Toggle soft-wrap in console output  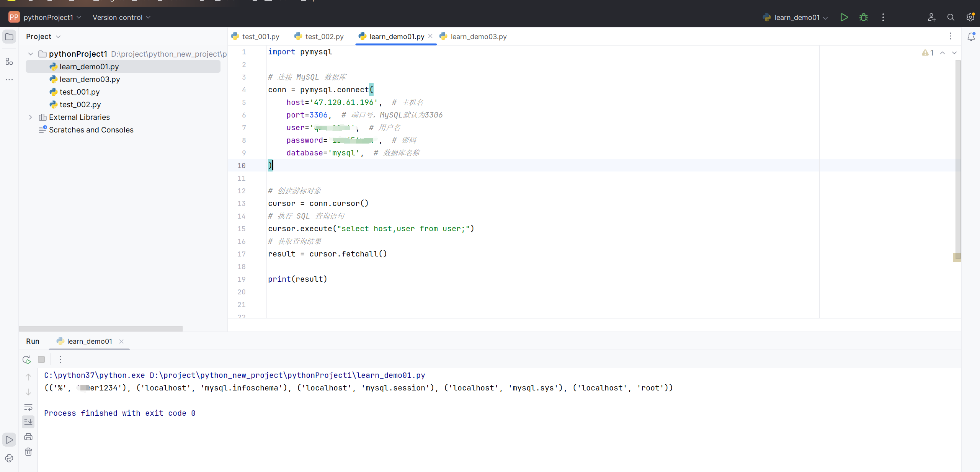pyautogui.click(x=28, y=407)
